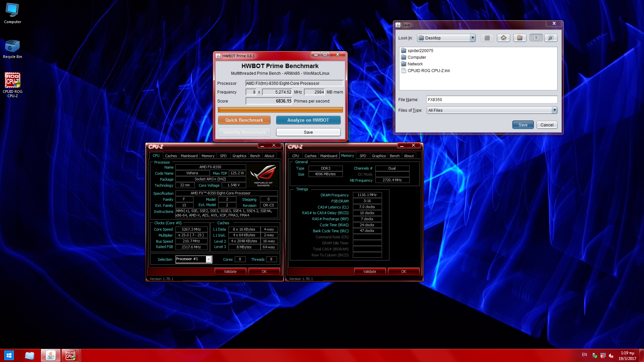Image resolution: width=644 pixels, height=362 pixels.
Task: Open Caches tab in left CPU-Z window
Action: tap(171, 156)
